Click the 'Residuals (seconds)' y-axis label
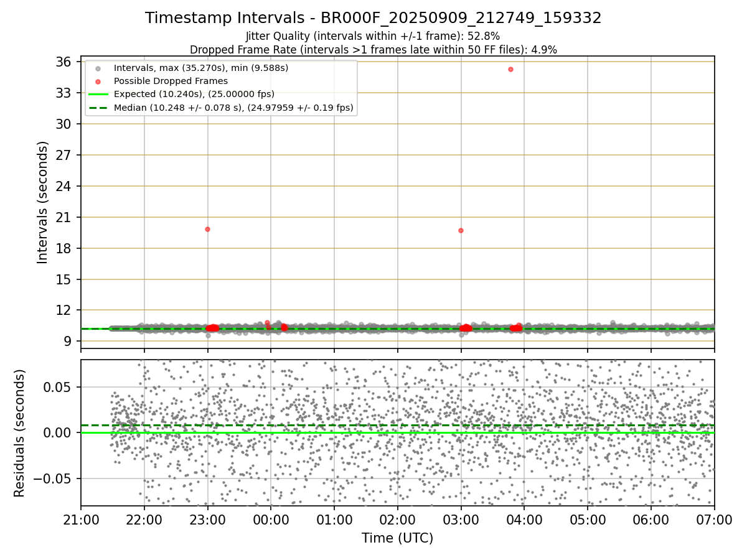The width and height of the screenshot is (747, 560). click(20, 433)
